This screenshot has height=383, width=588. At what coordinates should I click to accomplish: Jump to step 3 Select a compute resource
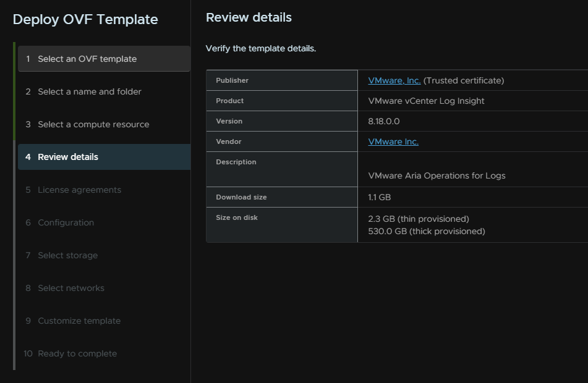[x=104, y=124]
